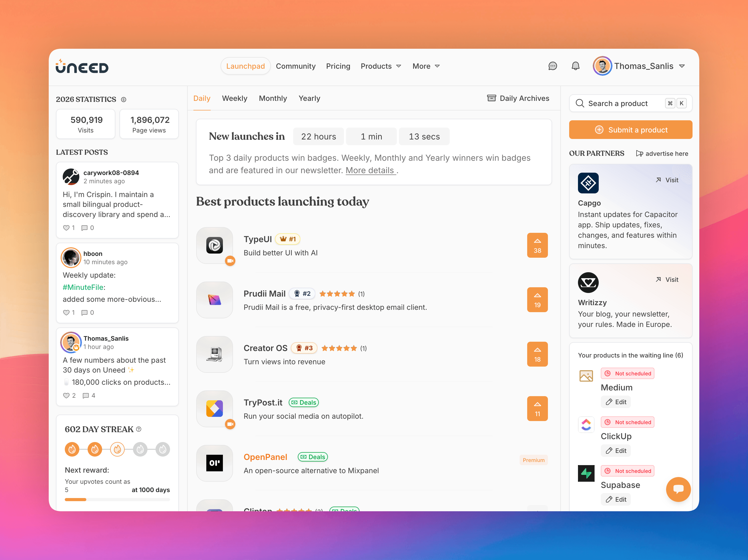Click the day streak help icon
Image resolution: width=748 pixels, height=560 pixels.
click(x=139, y=429)
